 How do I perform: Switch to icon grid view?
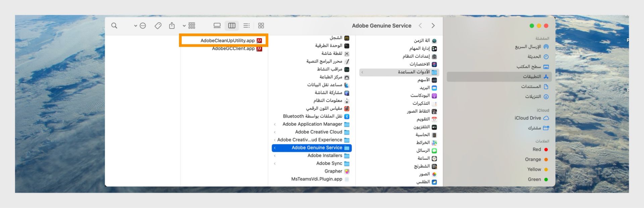[261, 25]
